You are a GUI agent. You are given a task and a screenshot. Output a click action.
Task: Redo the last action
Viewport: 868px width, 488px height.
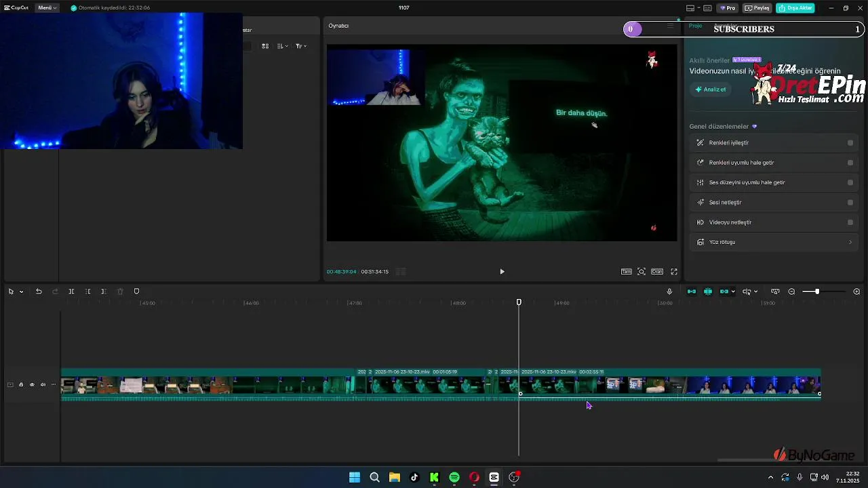[55, 291]
